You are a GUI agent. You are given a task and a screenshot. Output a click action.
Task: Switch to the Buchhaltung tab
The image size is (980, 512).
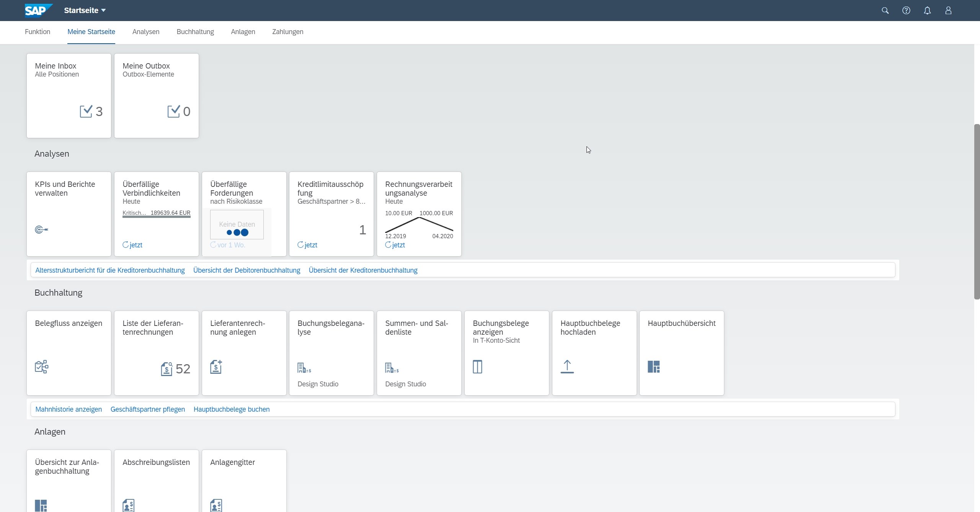(x=195, y=32)
